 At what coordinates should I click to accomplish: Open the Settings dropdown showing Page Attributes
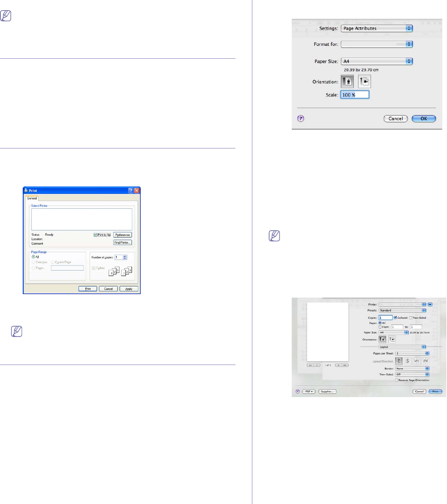pyautogui.click(x=377, y=28)
